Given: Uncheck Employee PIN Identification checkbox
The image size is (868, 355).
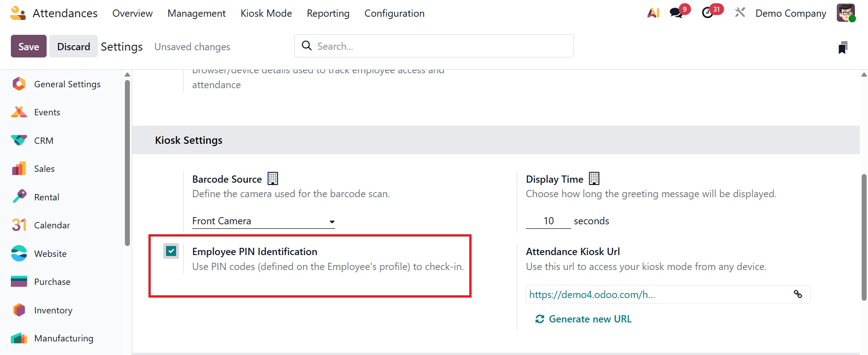Looking at the screenshot, I should pyautogui.click(x=171, y=251).
